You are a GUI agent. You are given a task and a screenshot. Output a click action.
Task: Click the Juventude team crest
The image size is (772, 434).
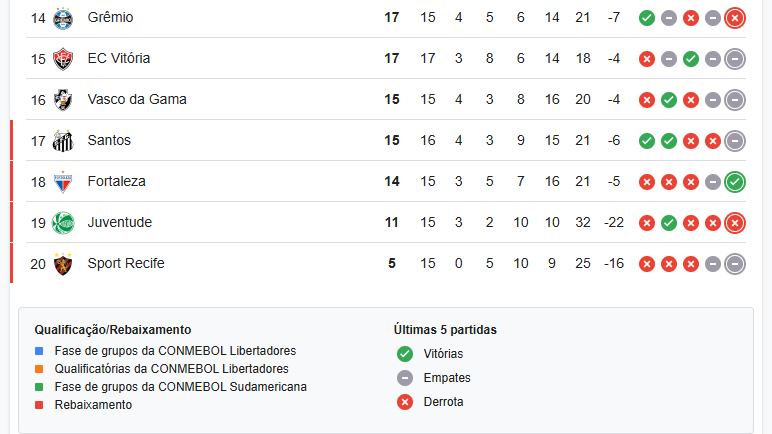63,223
